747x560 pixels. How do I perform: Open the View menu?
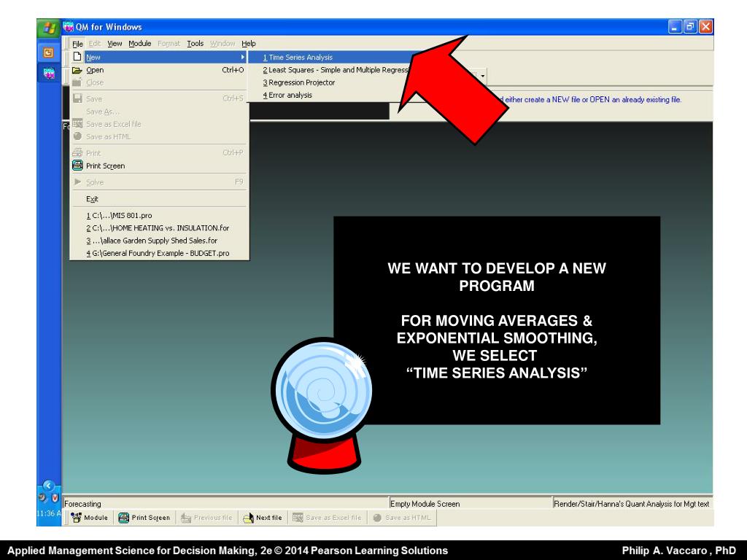pyautogui.click(x=115, y=44)
